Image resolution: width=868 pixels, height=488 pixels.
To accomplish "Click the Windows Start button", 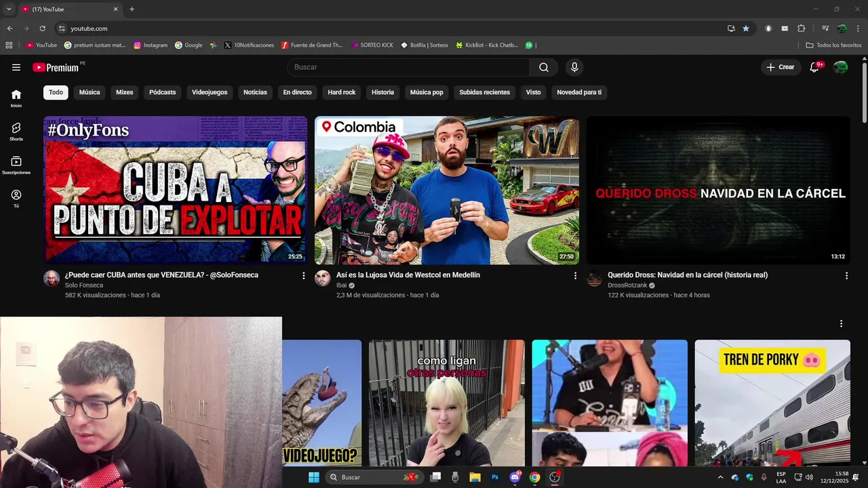I will (x=314, y=477).
